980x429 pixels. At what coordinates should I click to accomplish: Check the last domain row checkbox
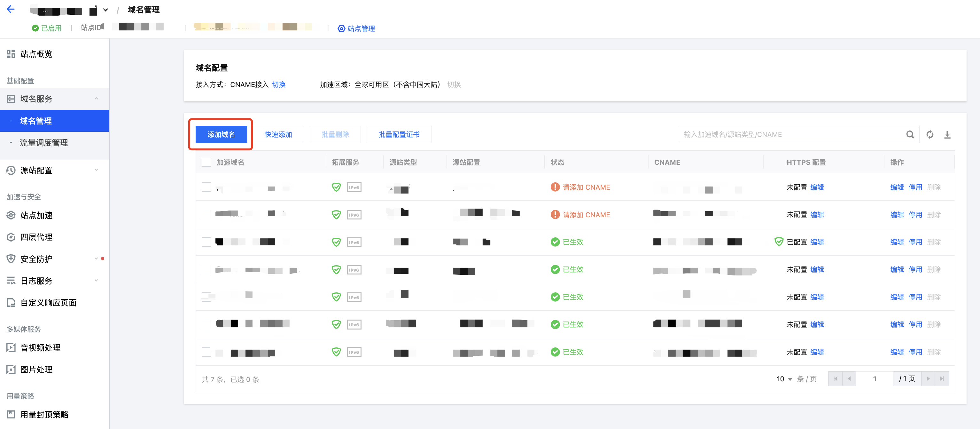[206, 352]
